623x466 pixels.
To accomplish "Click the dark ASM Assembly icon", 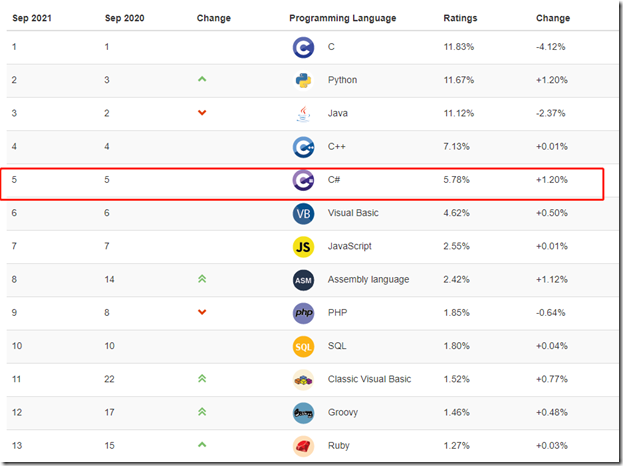I will click(x=303, y=280).
